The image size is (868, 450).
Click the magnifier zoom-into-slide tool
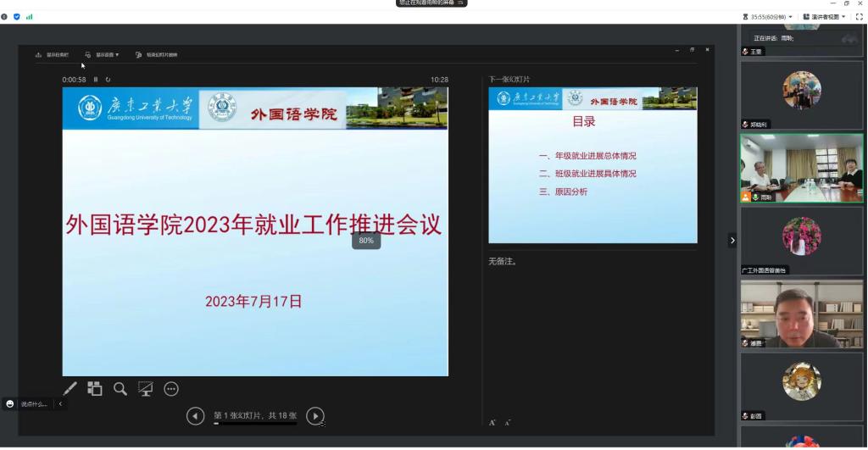click(120, 388)
